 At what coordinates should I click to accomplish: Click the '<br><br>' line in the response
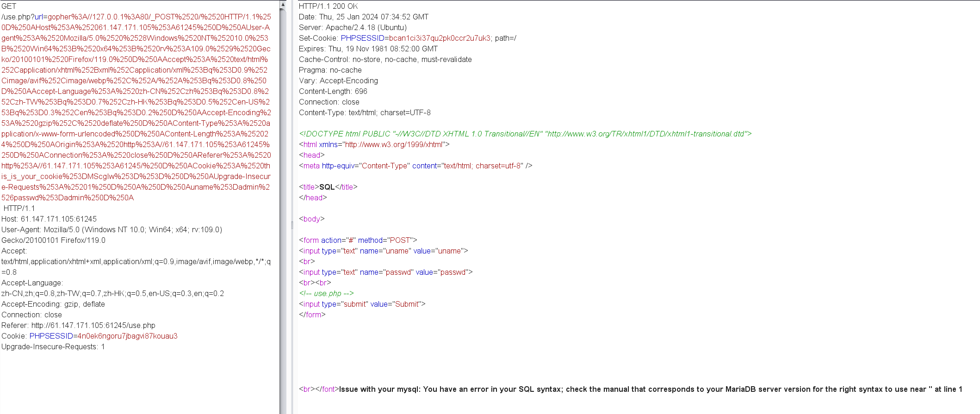(315, 283)
